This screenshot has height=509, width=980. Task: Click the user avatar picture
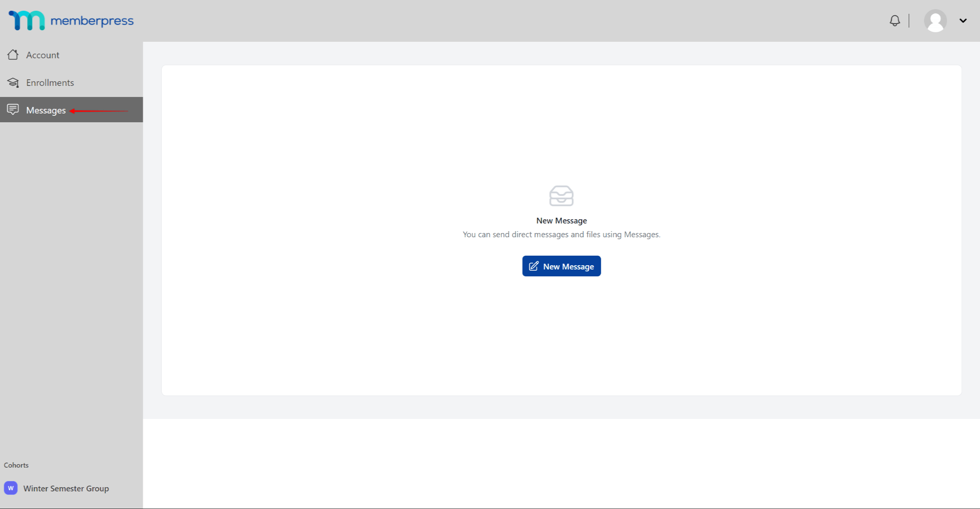coord(935,21)
